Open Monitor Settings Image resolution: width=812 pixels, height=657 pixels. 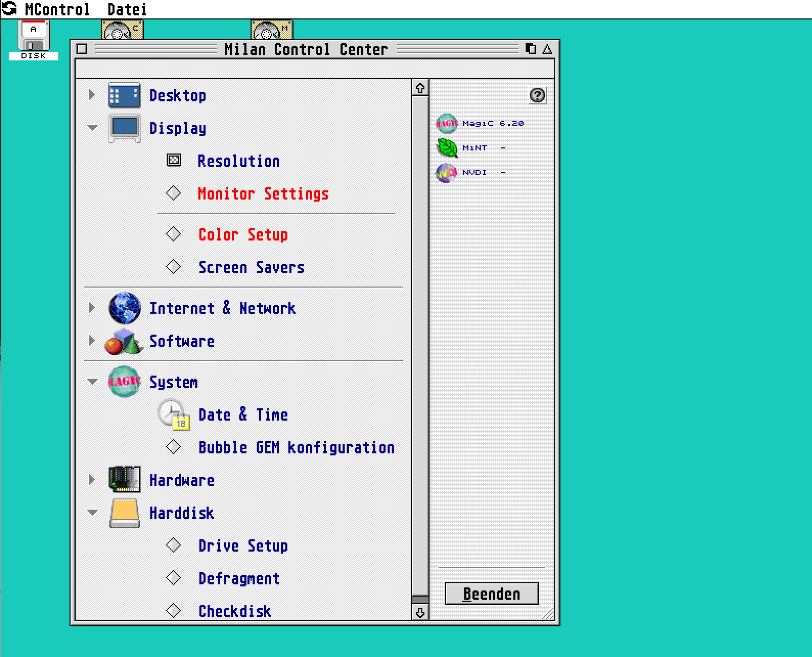263,194
